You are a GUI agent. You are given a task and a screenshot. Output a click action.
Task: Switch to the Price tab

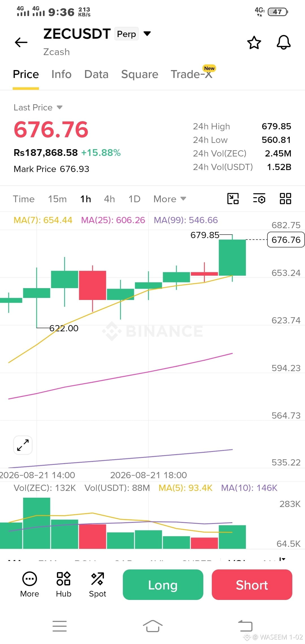(x=26, y=74)
